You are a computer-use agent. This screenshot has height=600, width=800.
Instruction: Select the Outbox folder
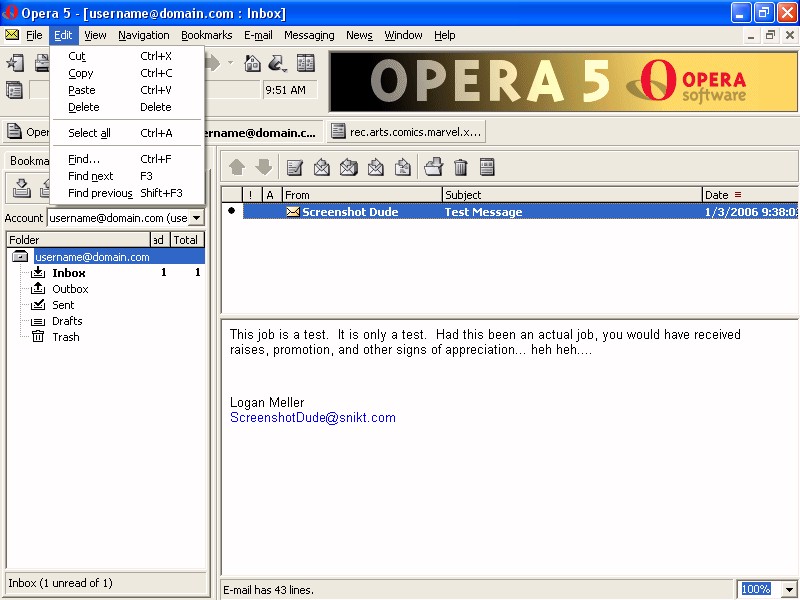tap(70, 289)
